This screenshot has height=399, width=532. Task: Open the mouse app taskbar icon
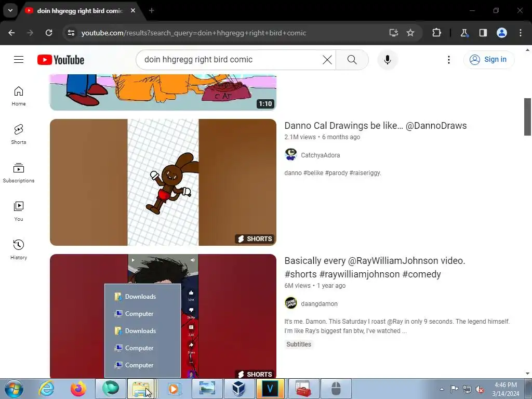coord(336,389)
